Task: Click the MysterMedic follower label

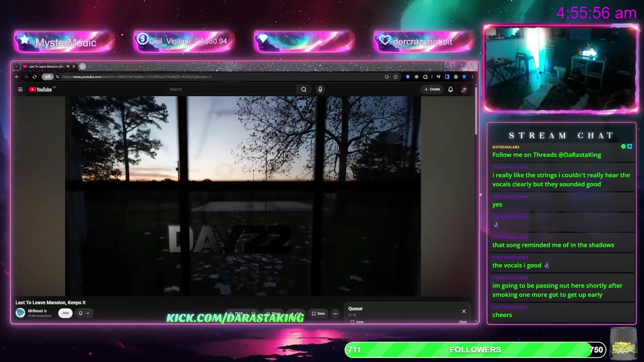Action: point(65,43)
